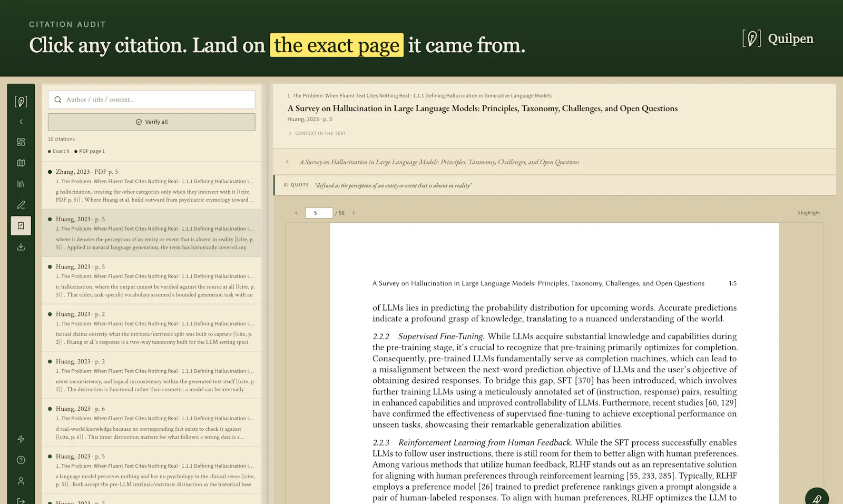Click reference [26] in PDF text
The width and height of the screenshot is (843, 504).
pos(485,487)
